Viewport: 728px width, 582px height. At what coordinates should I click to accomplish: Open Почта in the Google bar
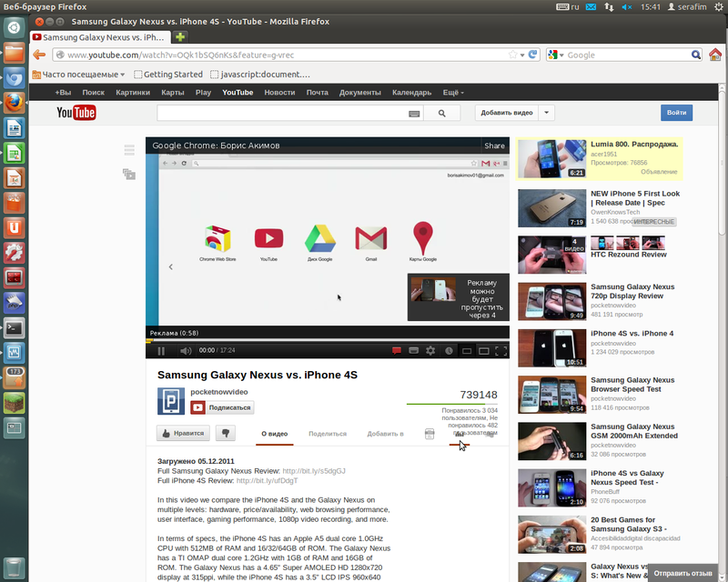[317, 93]
